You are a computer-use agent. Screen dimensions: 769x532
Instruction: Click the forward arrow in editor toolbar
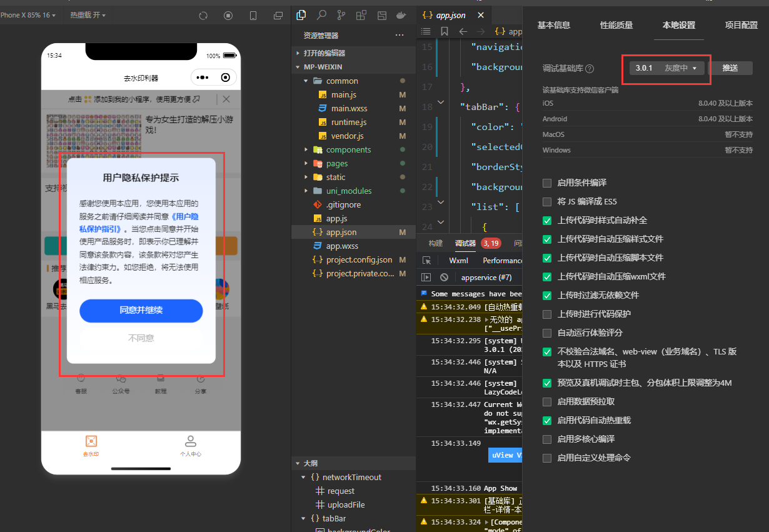[480, 31]
